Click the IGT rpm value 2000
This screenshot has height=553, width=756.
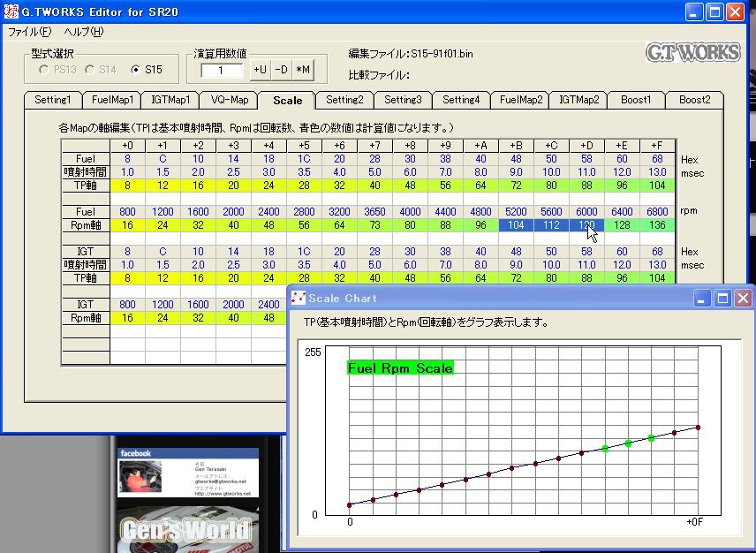(x=233, y=305)
